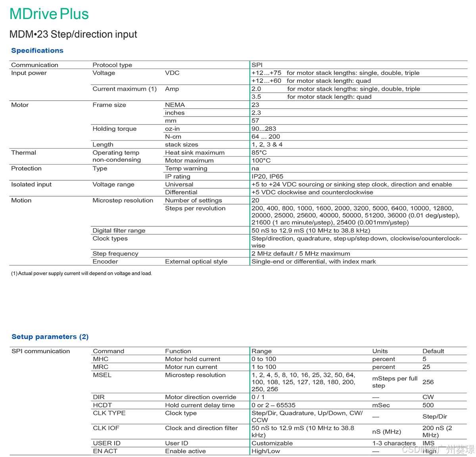Click the "MRC" command
This screenshot has height=457, width=476.
[x=101, y=367]
